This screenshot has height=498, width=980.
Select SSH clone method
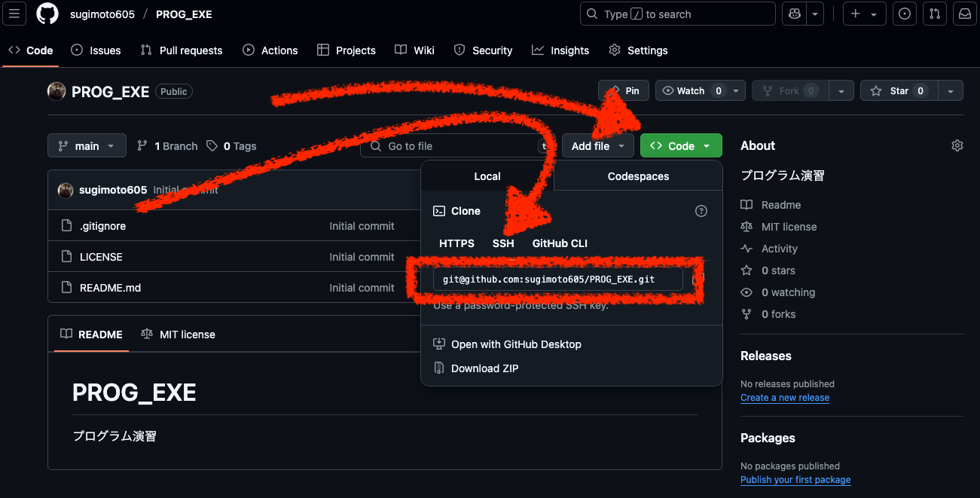503,243
